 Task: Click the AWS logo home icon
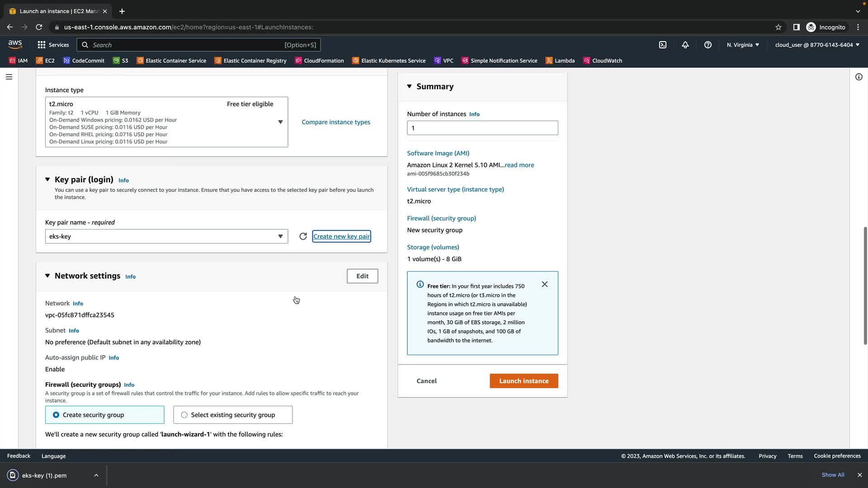click(15, 44)
